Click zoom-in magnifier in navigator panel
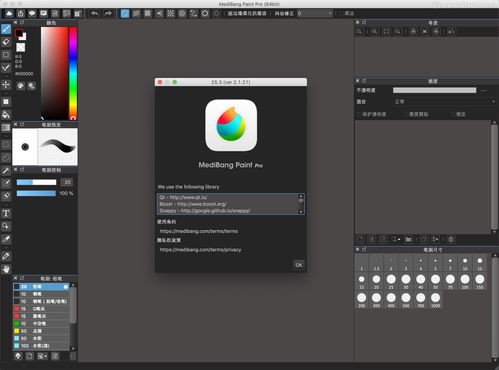499x370 pixels. pyautogui.click(x=375, y=32)
